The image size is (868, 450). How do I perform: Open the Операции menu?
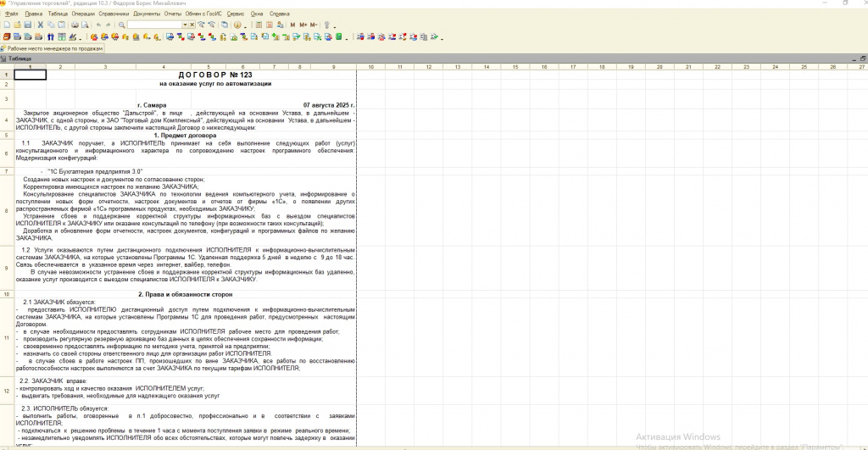83,14
